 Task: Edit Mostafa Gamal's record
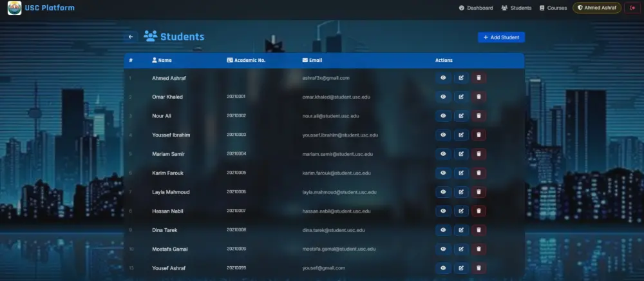461,249
